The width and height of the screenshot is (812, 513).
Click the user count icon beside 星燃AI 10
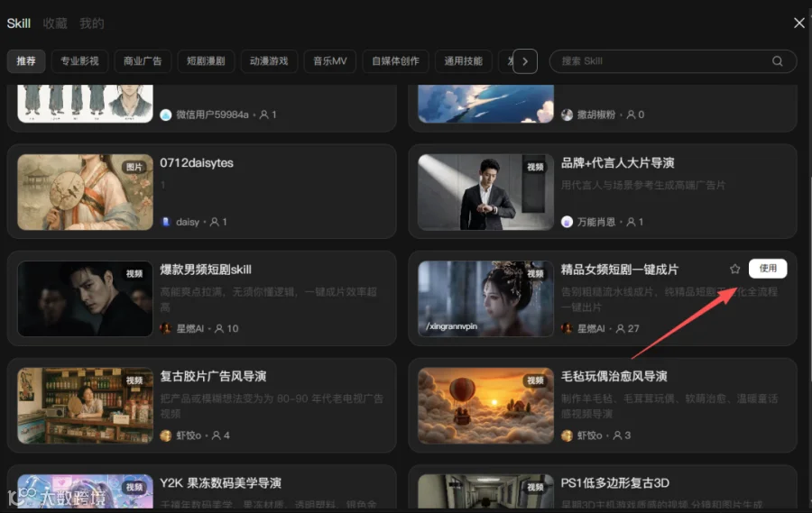tap(219, 328)
